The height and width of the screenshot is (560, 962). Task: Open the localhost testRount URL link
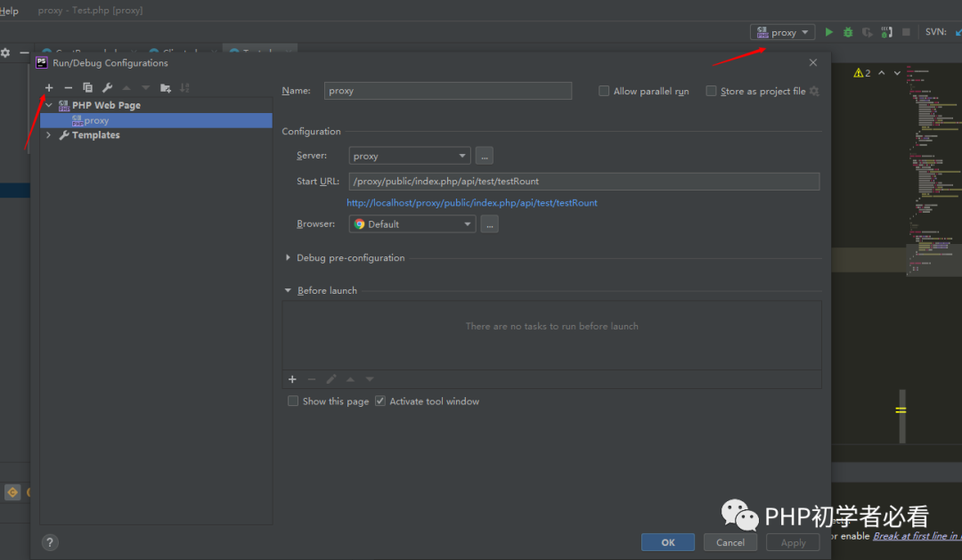[472, 202]
